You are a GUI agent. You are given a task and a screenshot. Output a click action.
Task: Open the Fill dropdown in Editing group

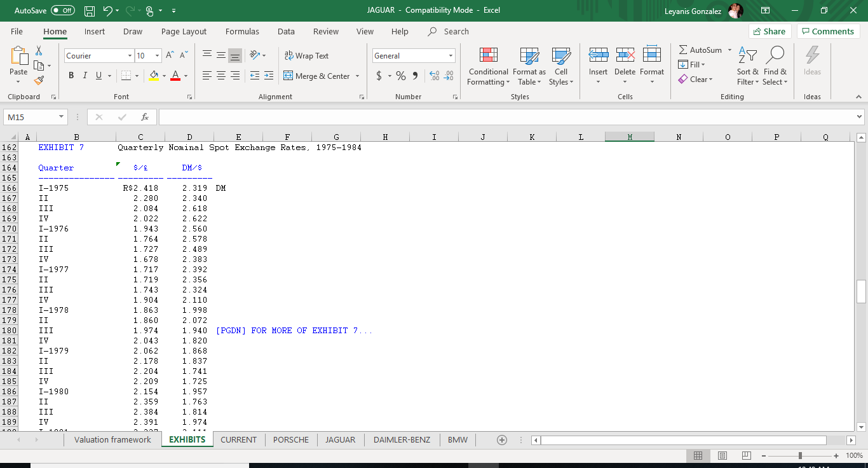[693, 64]
